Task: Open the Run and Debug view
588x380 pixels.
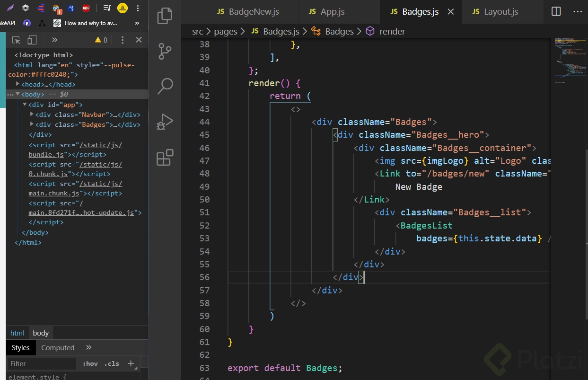Action: pyautogui.click(x=164, y=121)
